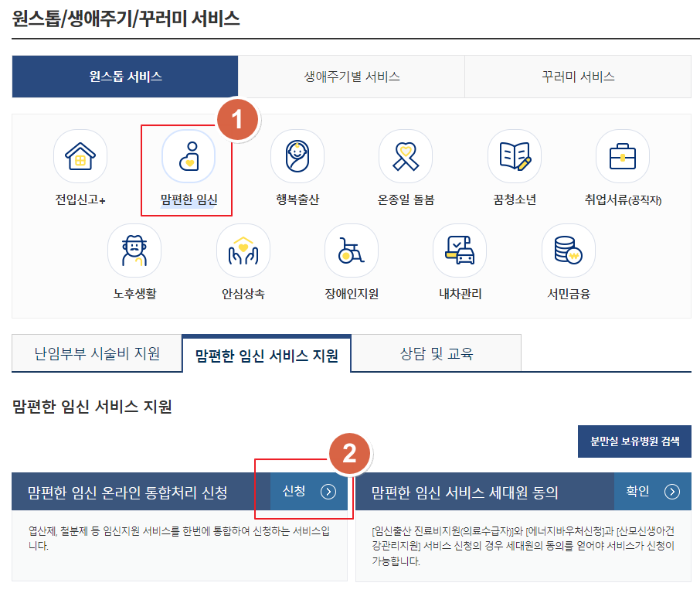Open the 내차관리 car icon
Viewport: 700px width, 593px height.
tap(460, 250)
